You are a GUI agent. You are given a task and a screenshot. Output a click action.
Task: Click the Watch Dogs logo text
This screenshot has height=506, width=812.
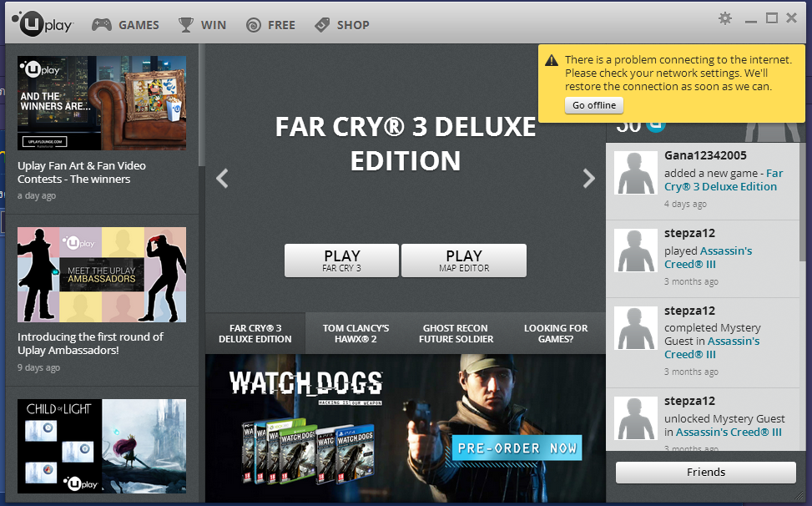(x=306, y=385)
